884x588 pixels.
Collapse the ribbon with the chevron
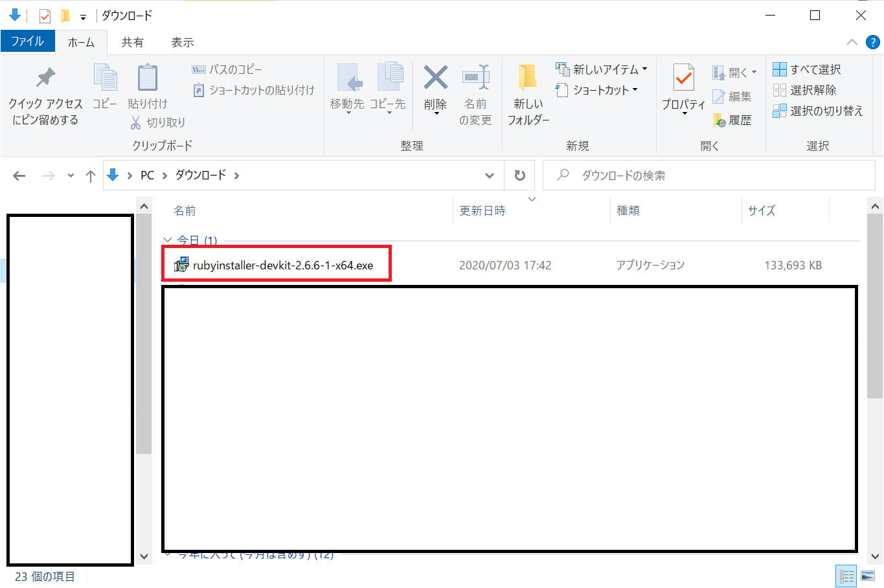852,42
